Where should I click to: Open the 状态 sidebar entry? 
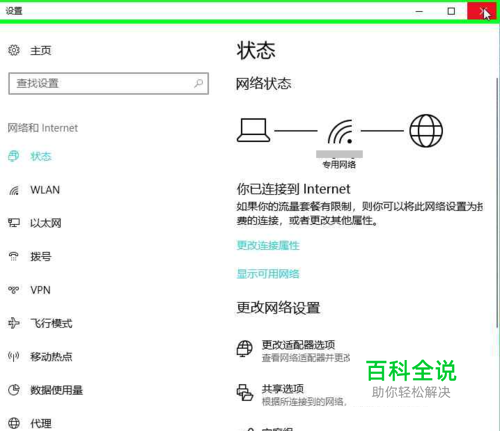[x=41, y=156]
